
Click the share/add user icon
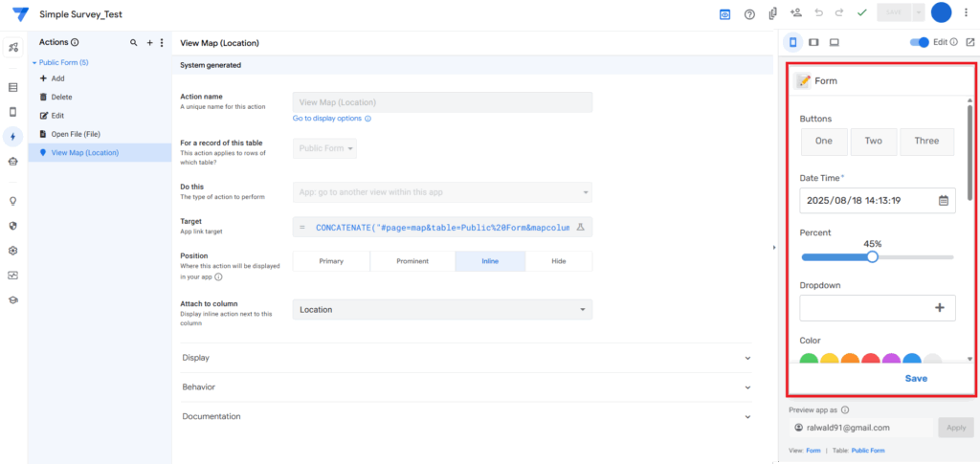click(795, 13)
